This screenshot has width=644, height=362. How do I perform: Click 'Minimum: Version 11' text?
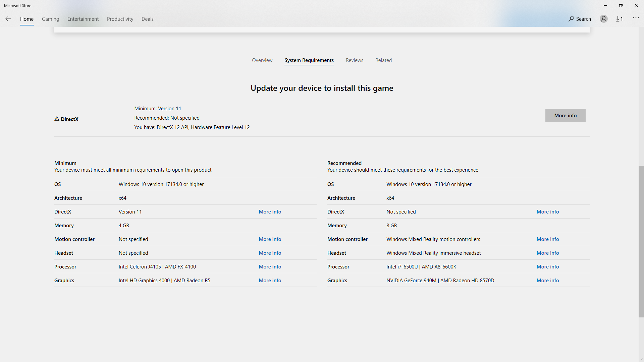tap(158, 109)
